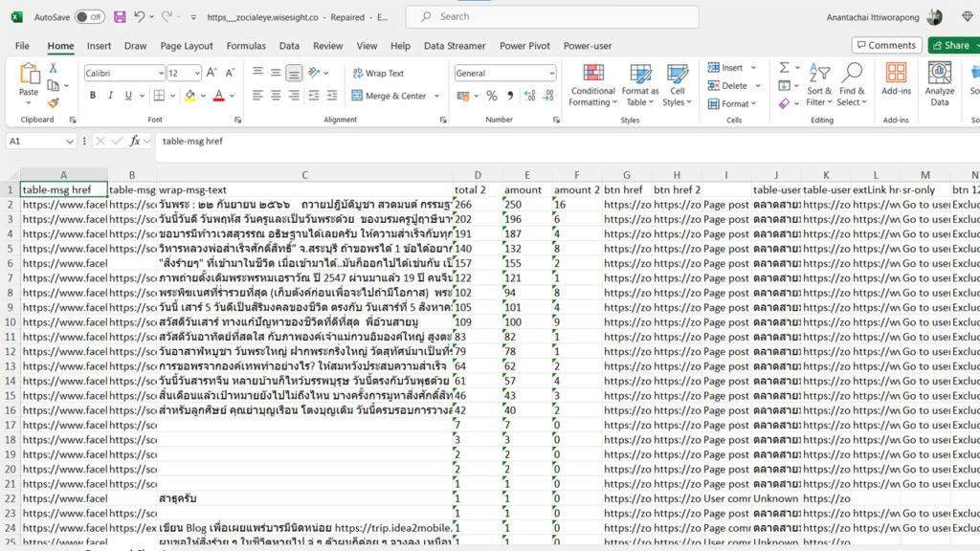Click Align Left icon

pos(257,96)
